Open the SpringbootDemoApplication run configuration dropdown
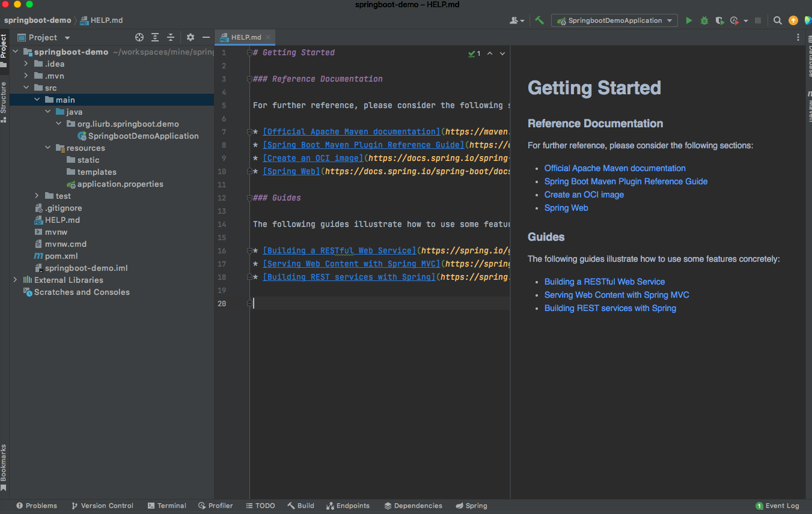Screen dimensions: 812x514 pyautogui.click(x=614, y=20)
